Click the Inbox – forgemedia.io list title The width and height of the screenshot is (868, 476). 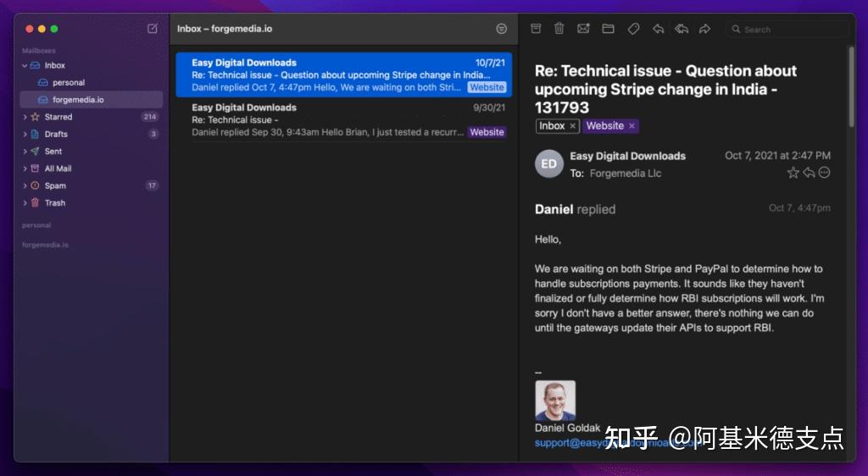coord(225,29)
